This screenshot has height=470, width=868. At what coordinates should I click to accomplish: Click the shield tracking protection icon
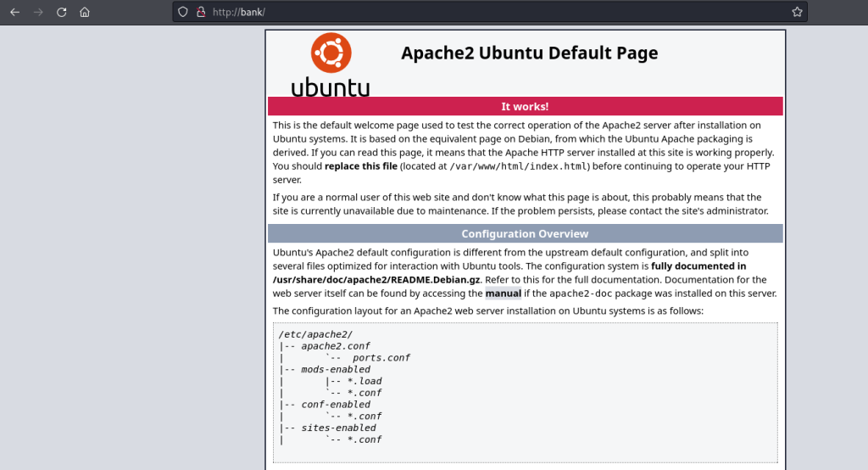pyautogui.click(x=183, y=12)
